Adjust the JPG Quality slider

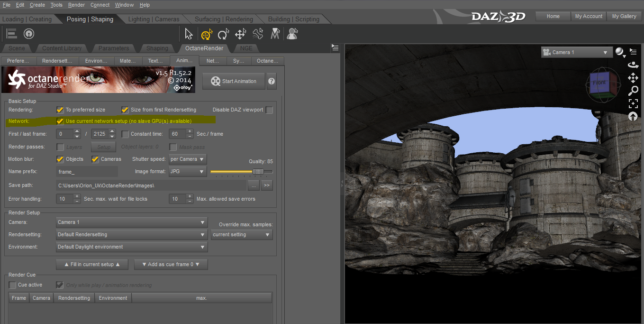[258, 172]
